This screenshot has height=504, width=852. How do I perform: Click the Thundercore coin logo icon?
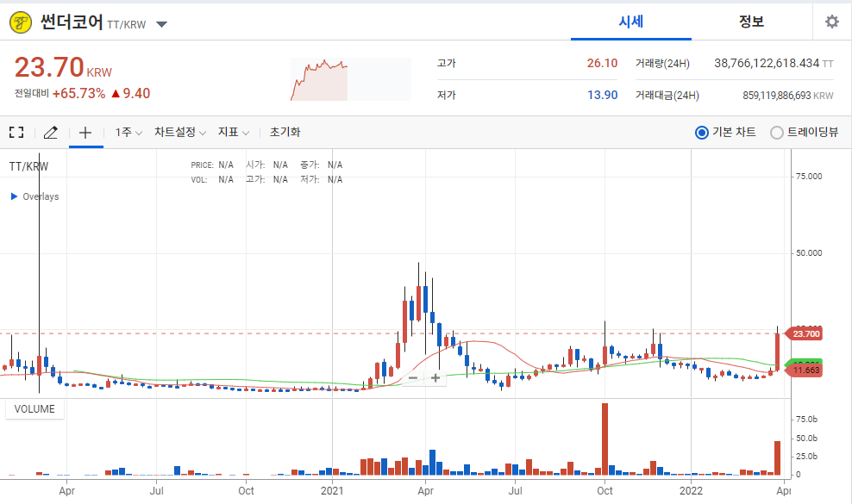(21, 22)
